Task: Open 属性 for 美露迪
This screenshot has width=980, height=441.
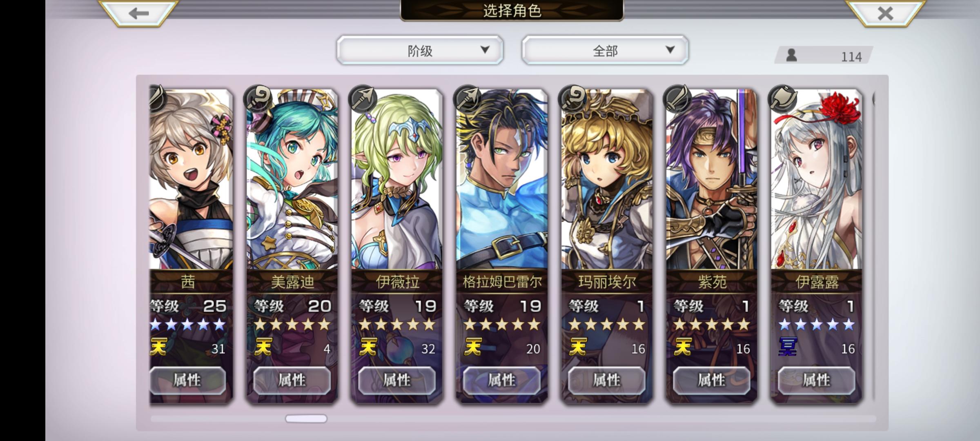Action: click(x=292, y=380)
